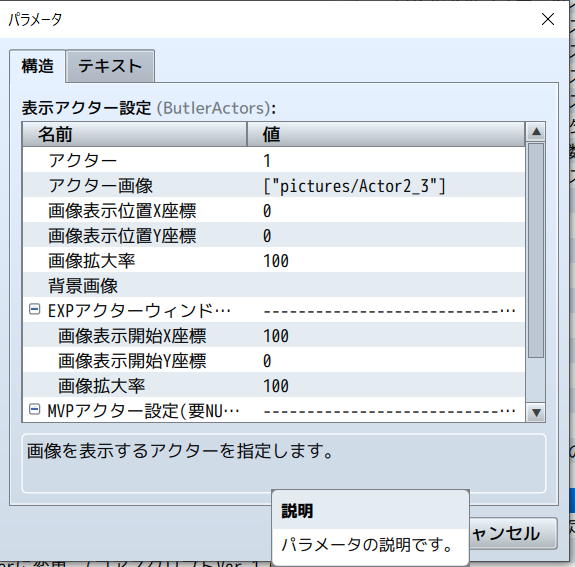Click the vertical scrollbar thumb
Image resolution: width=575 pixels, height=567 pixels.
coord(536,250)
